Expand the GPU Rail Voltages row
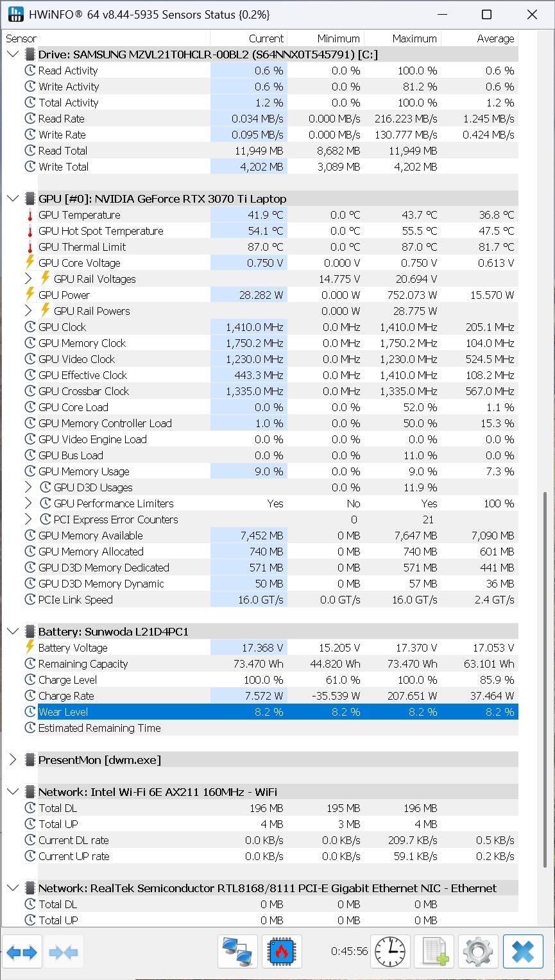The width and height of the screenshot is (555, 980). [28, 279]
